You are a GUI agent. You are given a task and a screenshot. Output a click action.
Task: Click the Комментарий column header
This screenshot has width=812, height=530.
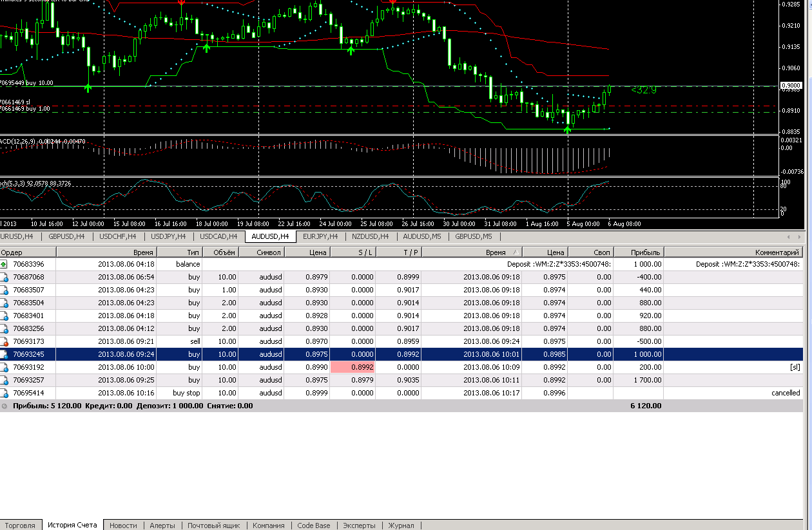[733, 252]
